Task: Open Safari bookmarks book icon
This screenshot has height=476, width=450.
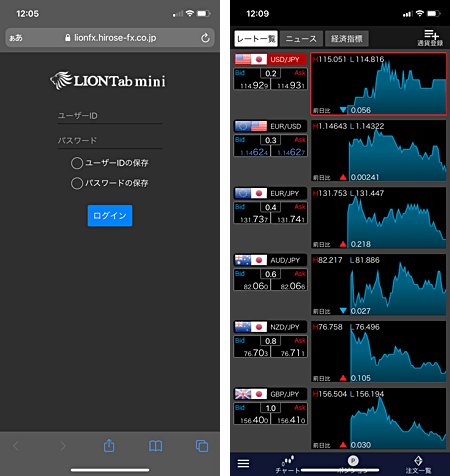Action: (156, 446)
